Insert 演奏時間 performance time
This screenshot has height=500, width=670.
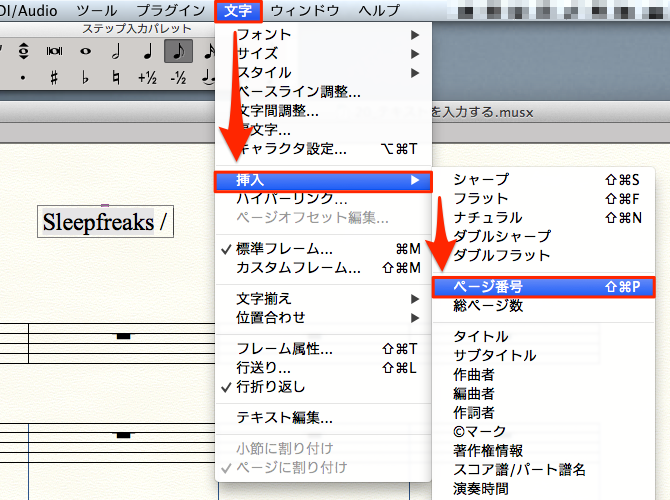click(543, 488)
